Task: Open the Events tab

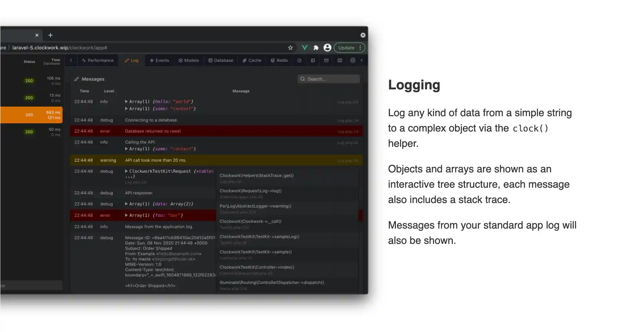Action: click(x=159, y=60)
